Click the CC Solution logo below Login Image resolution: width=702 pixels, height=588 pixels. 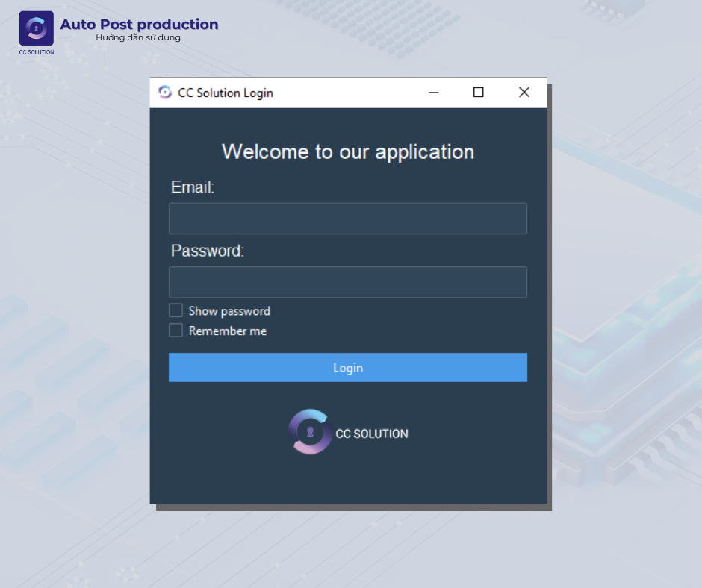point(310,432)
